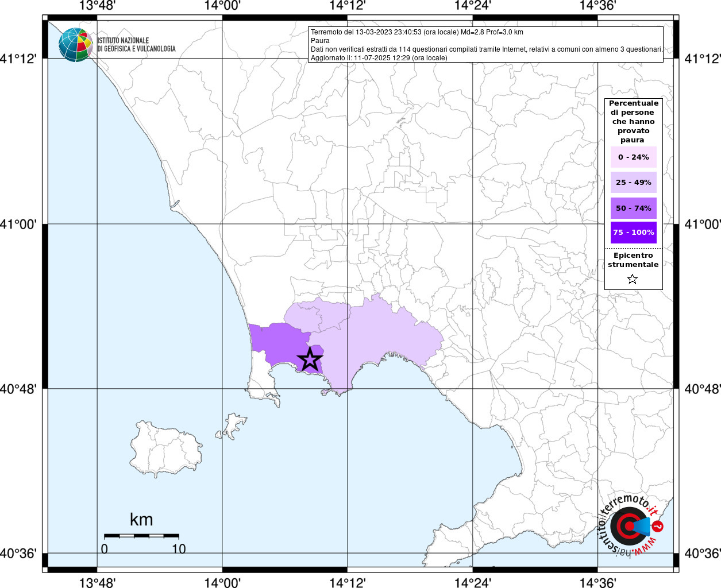Image resolution: width=721 pixels, height=588 pixels.
Task: Click the star symbol in the legend
Action: 633,279
